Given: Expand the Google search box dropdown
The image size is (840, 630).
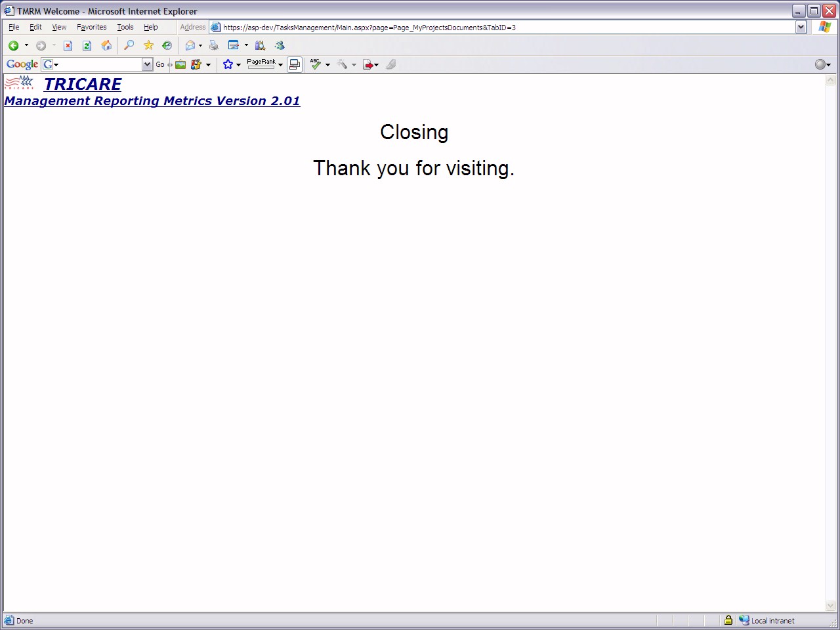Looking at the screenshot, I should 147,64.
